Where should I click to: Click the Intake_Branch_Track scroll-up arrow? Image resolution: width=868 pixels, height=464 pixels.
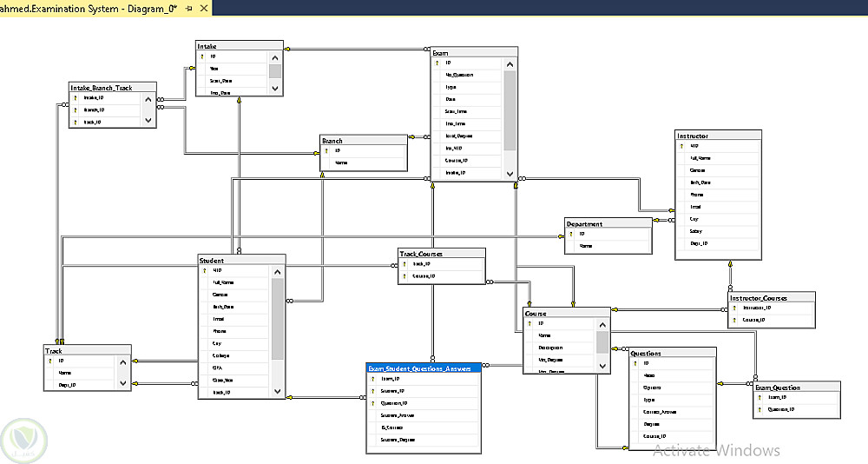click(x=148, y=100)
